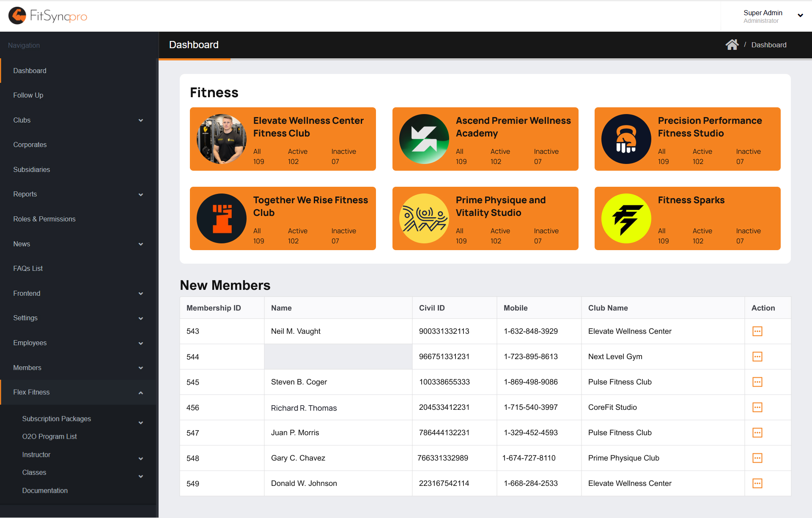812x518 pixels.
Task: Open Super Admin account dropdown
Action: [800, 16]
